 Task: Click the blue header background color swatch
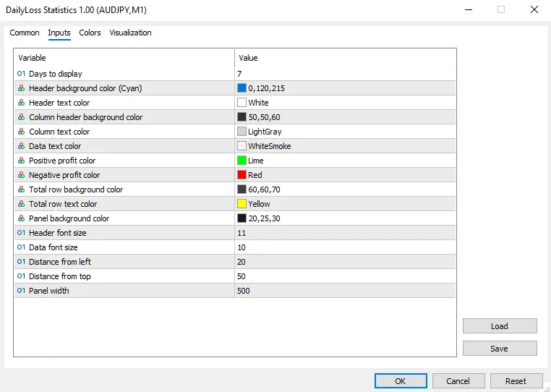point(242,88)
